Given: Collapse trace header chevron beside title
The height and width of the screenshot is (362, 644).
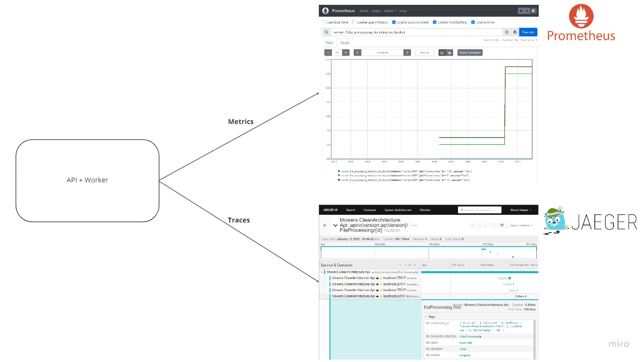Looking at the screenshot, I should pyautogui.click(x=335, y=225).
